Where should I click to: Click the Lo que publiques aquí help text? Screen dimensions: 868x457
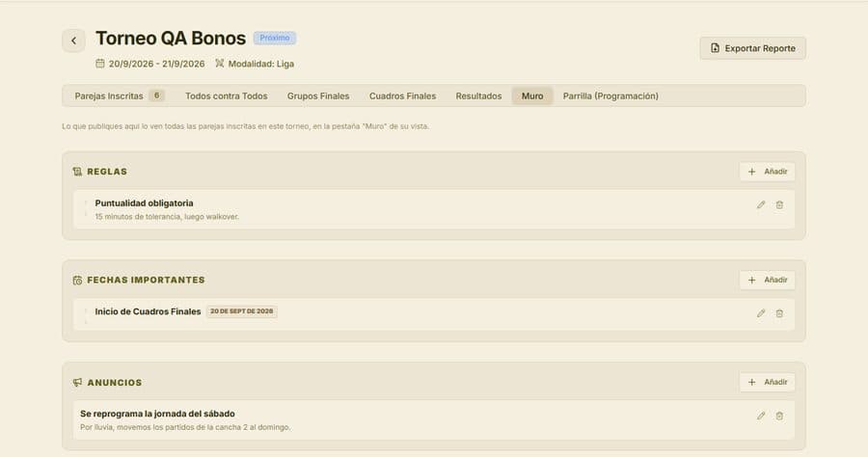pyautogui.click(x=245, y=126)
